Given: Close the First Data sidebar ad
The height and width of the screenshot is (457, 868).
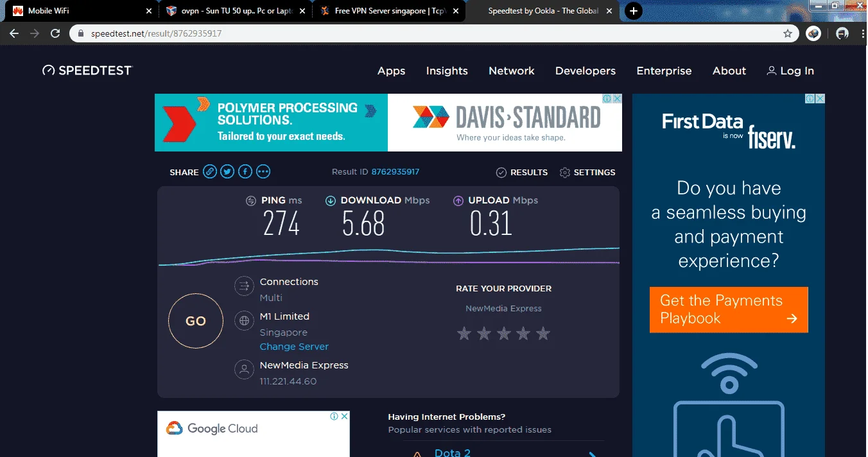Looking at the screenshot, I should (x=820, y=99).
